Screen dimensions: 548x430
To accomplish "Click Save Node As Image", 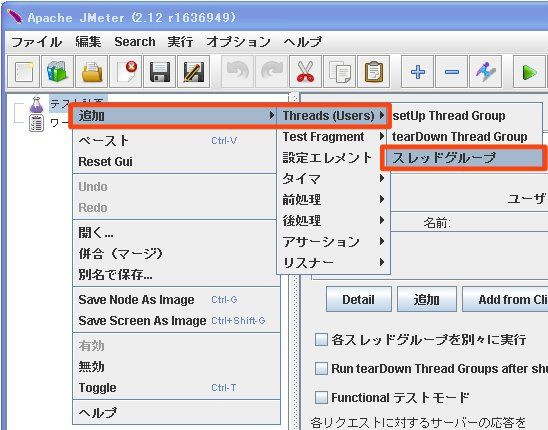I will pos(175,300).
